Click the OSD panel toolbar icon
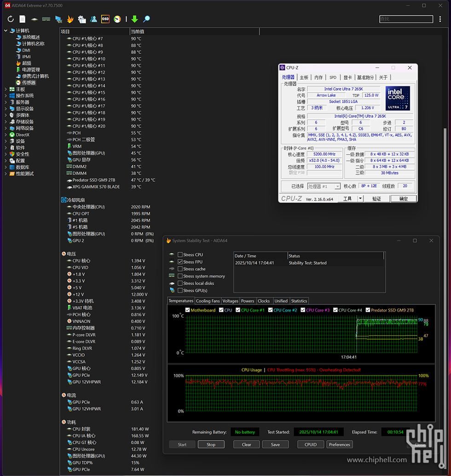Viewport: 451px width, 476px height. pos(105,19)
